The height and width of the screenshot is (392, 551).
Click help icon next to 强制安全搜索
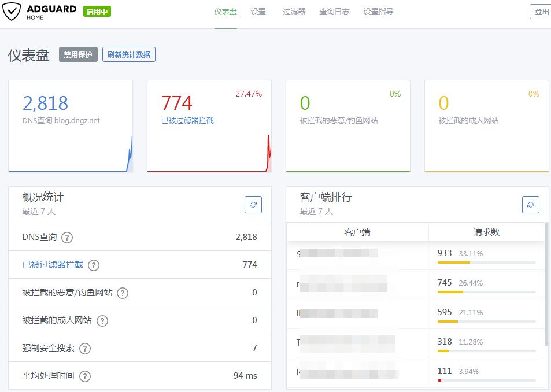tap(85, 349)
